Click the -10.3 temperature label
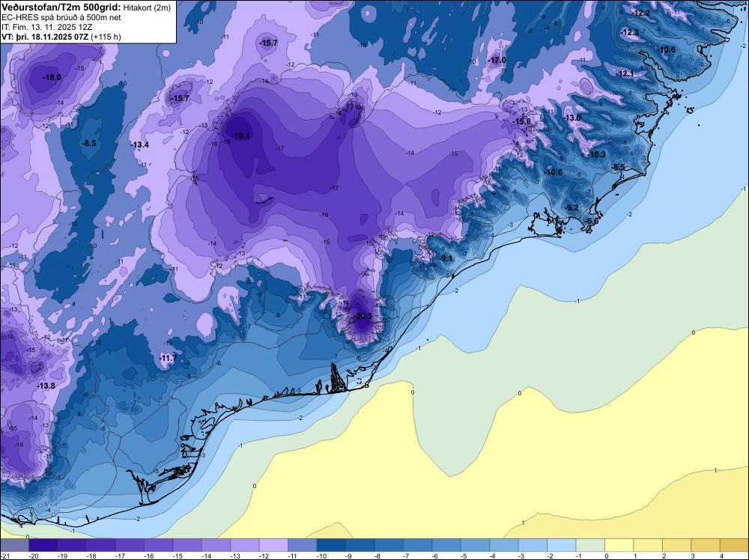The height and width of the screenshot is (560, 749). [597, 154]
